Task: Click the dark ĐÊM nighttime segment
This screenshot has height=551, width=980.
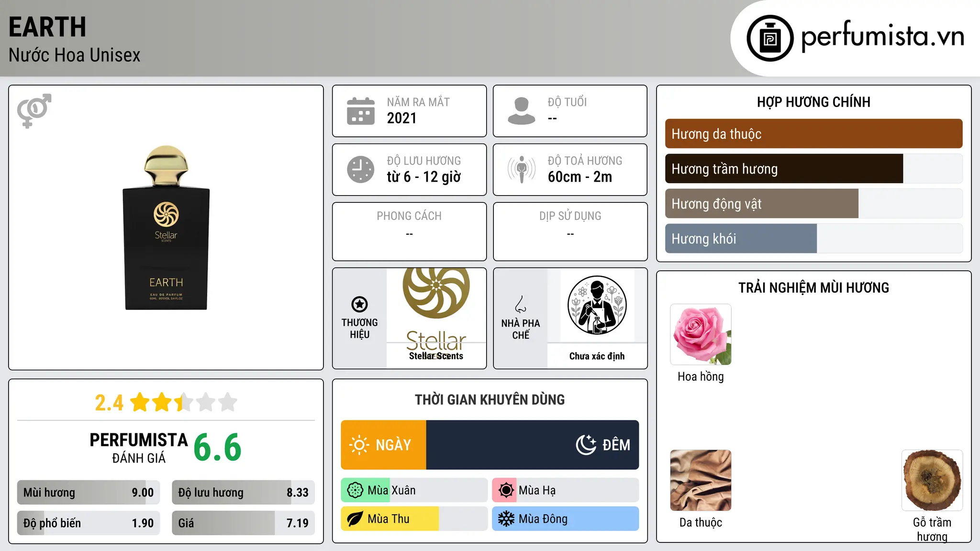Action: pos(533,445)
